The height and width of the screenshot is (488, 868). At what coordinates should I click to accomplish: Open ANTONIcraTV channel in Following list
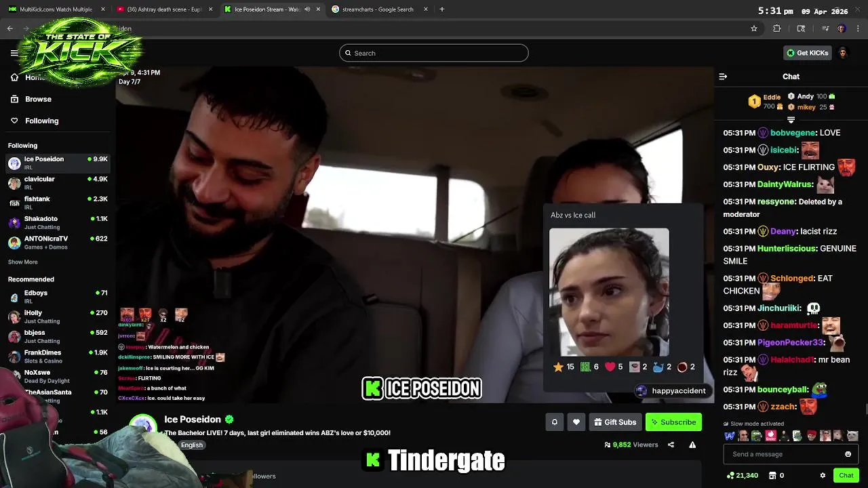[x=58, y=243]
